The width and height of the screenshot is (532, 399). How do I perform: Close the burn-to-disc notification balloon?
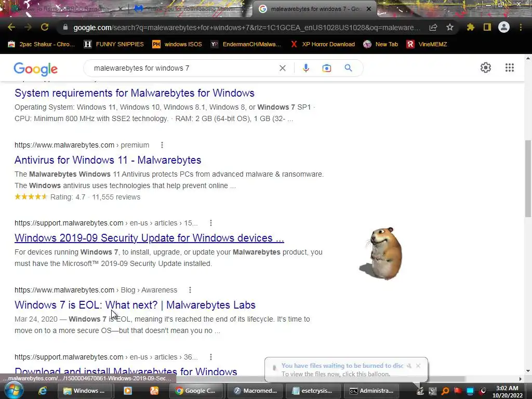pyautogui.click(x=418, y=366)
